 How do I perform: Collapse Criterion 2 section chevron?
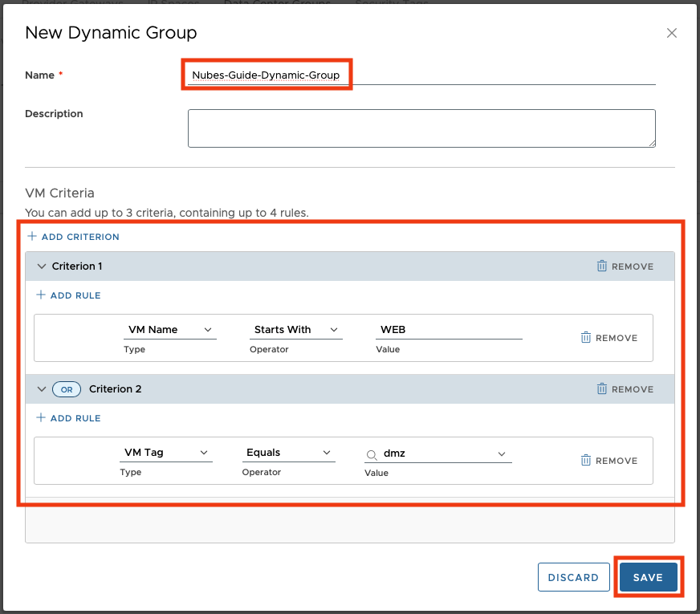[x=42, y=389]
